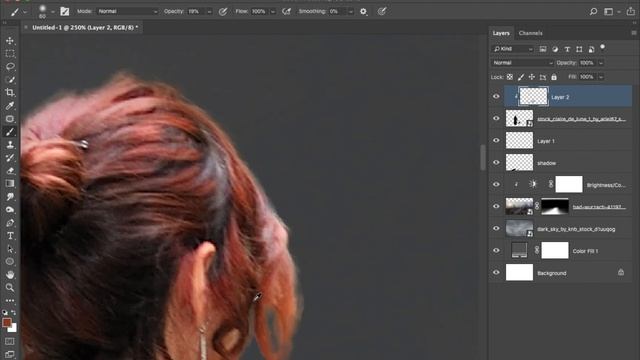Toggle layer filtering on/off switch

pos(602,48)
